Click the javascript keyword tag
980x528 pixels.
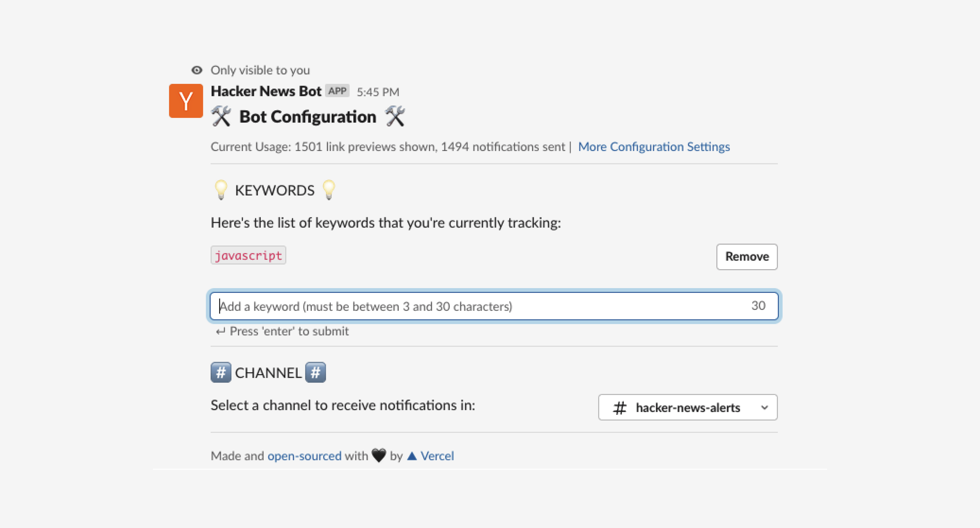(x=248, y=255)
